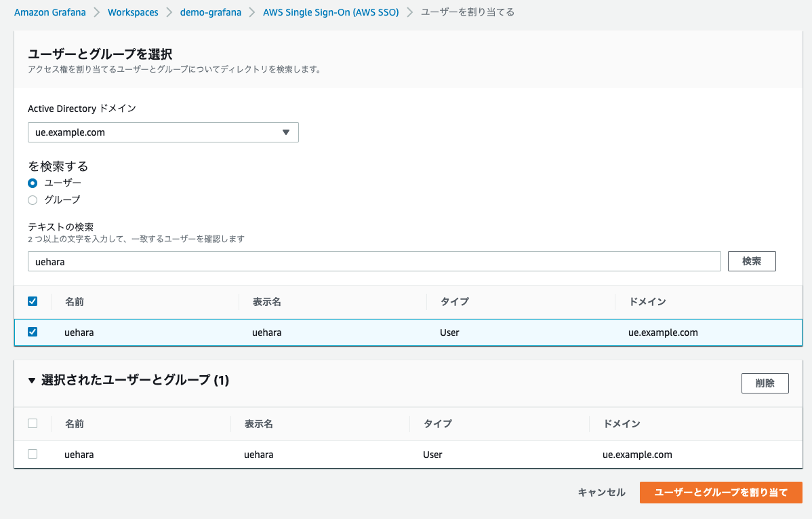Toggle the header checkbox of selected users table
The height and width of the screenshot is (519, 812).
pyautogui.click(x=33, y=423)
